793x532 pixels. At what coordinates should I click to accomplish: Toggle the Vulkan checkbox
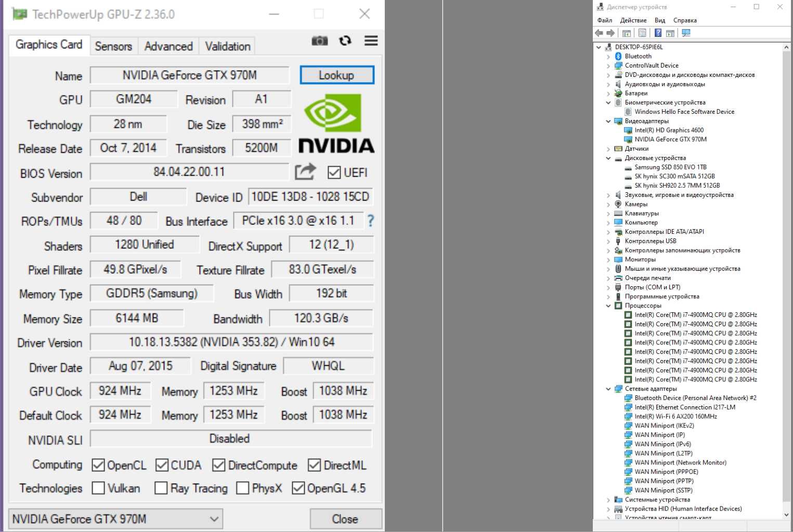pos(98,488)
